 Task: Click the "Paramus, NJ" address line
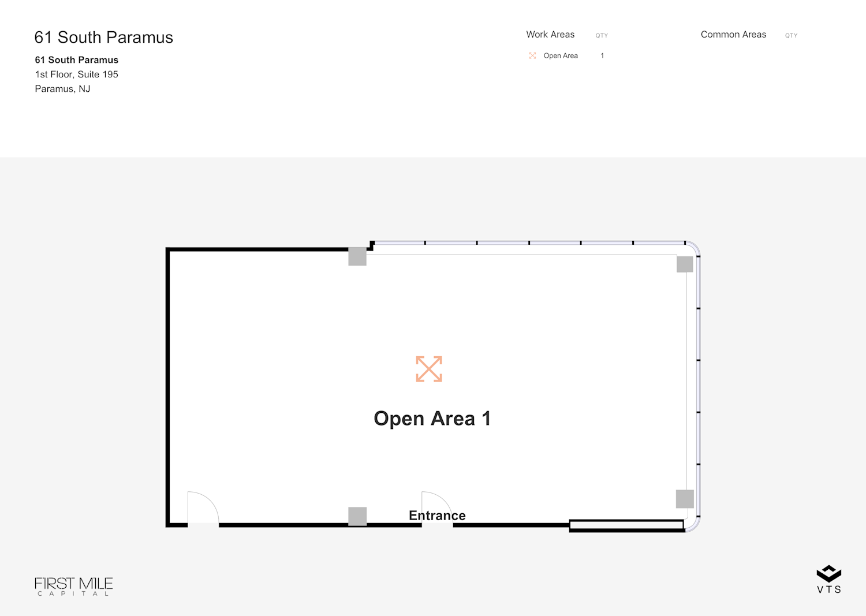pyautogui.click(x=62, y=89)
